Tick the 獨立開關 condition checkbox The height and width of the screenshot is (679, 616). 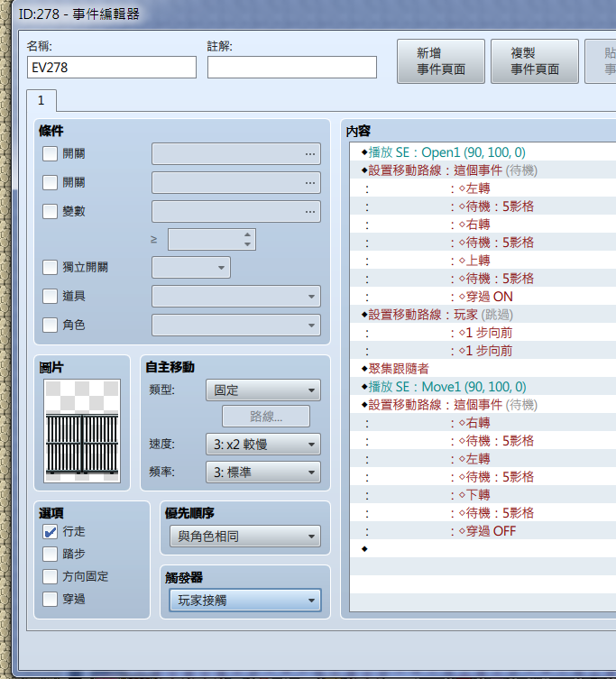(50, 267)
